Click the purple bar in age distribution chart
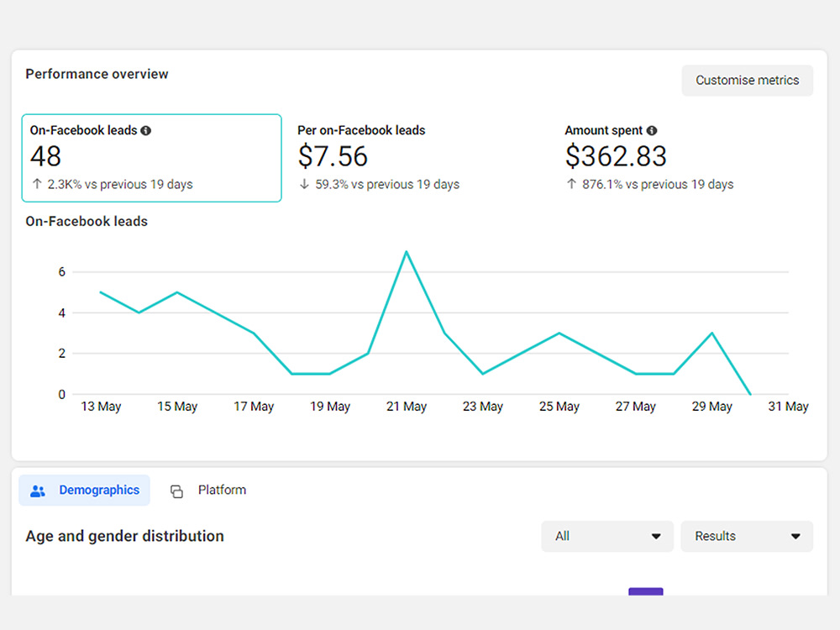The image size is (840, 630). [645, 591]
